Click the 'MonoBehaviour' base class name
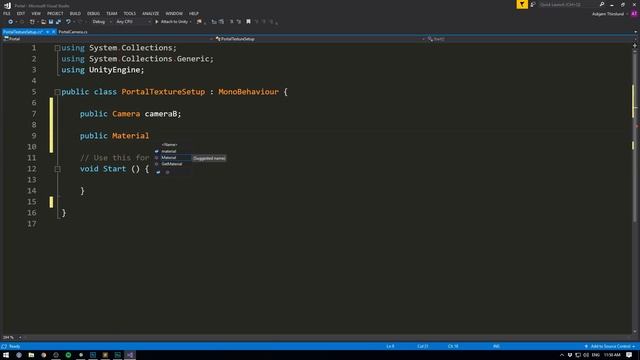This screenshot has height=360, width=640. [x=249, y=92]
